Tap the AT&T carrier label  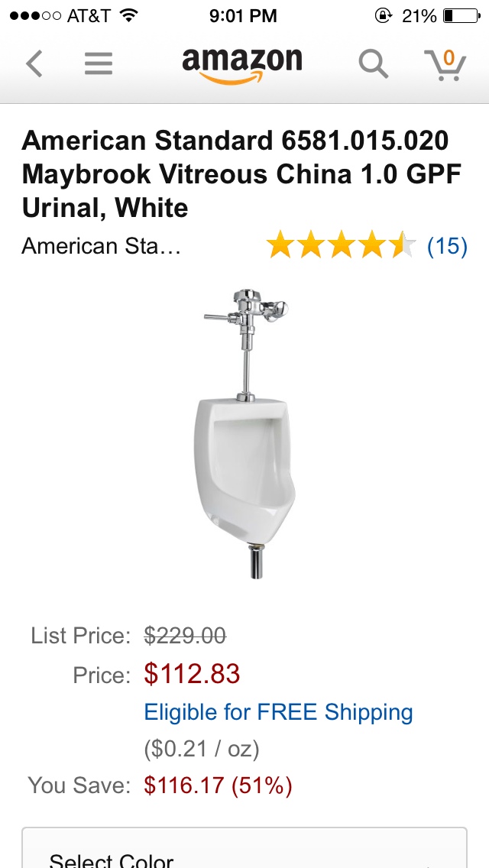coord(89,16)
